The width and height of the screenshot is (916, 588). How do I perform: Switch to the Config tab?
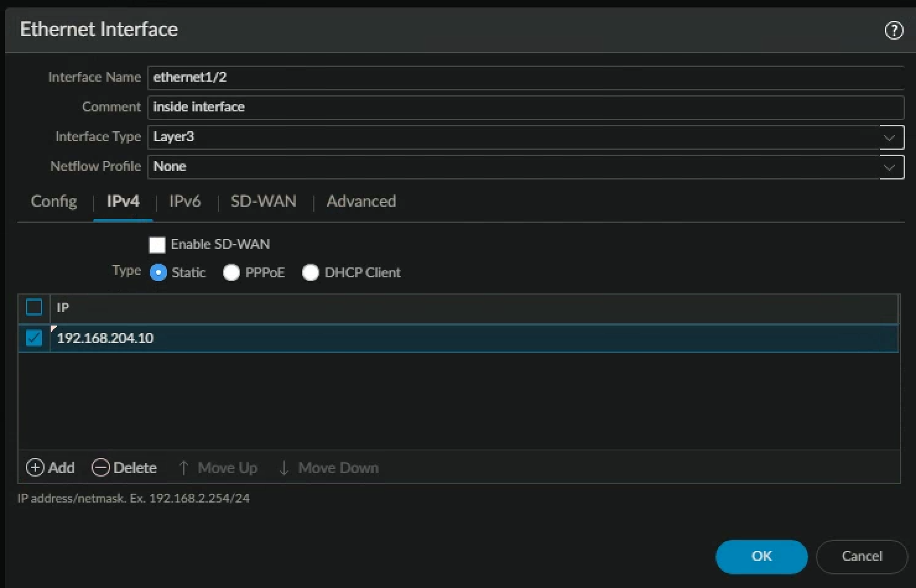(54, 201)
